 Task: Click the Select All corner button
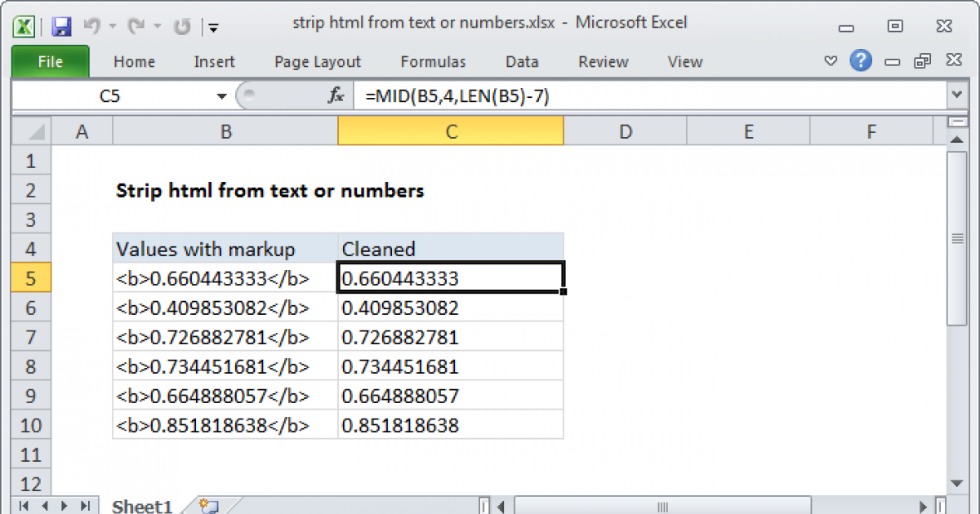(x=30, y=131)
